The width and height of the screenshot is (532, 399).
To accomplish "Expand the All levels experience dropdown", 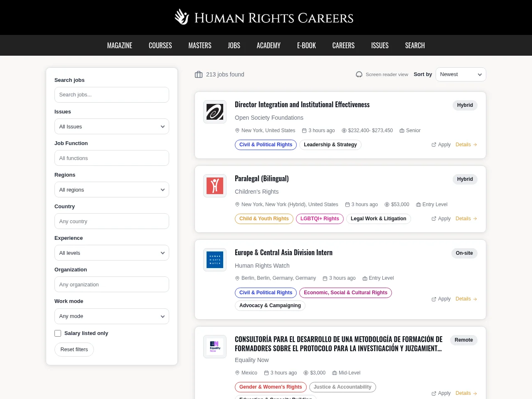I will coord(112,253).
